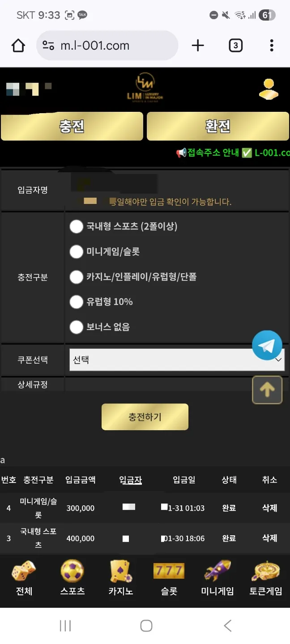Select 보너스 없음 radio option
290x644 pixels.
pos(77,327)
